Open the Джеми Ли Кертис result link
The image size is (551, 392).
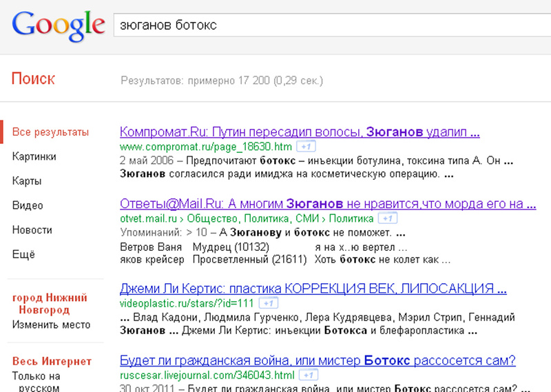tap(313, 289)
